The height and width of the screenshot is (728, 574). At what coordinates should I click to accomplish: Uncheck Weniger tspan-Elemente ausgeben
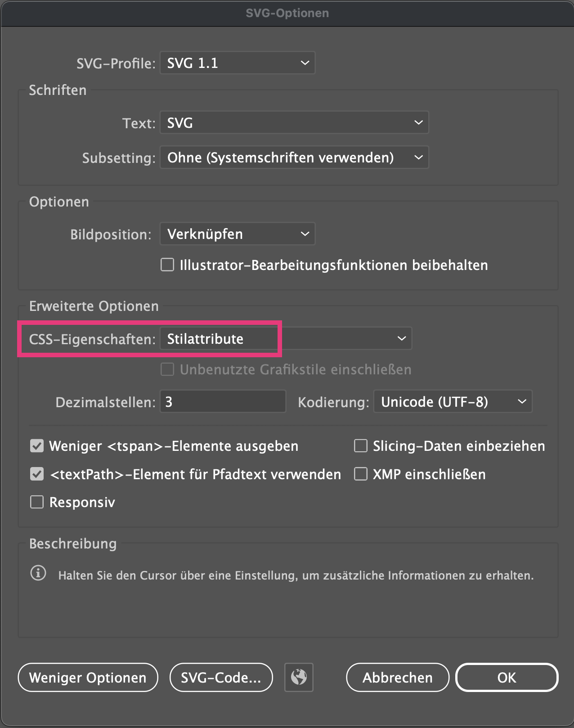pyautogui.click(x=36, y=446)
